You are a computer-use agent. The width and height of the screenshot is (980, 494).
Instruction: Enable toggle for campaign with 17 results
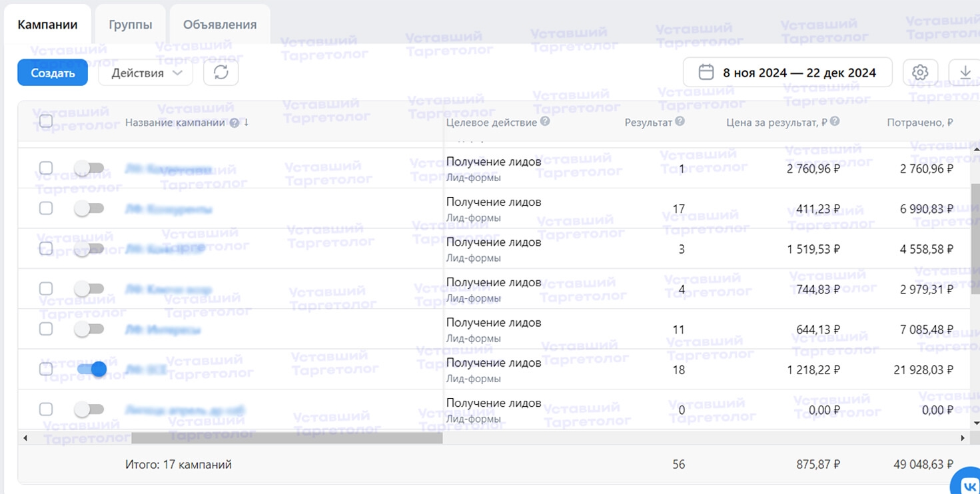89,208
